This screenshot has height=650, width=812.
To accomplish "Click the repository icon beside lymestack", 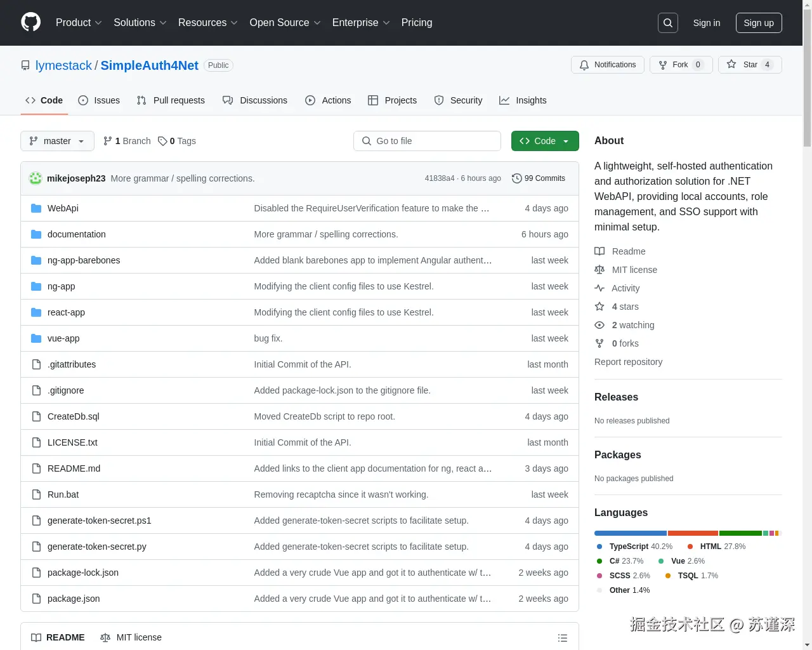I will pos(25,65).
